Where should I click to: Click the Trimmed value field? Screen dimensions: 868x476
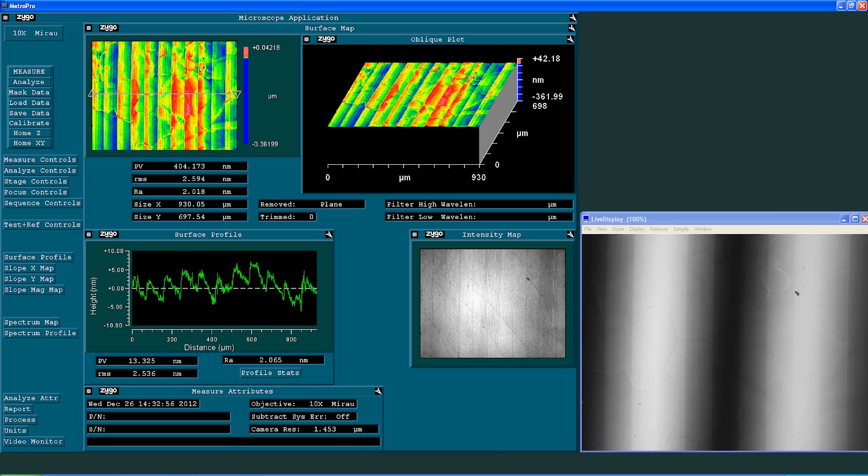point(287,217)
